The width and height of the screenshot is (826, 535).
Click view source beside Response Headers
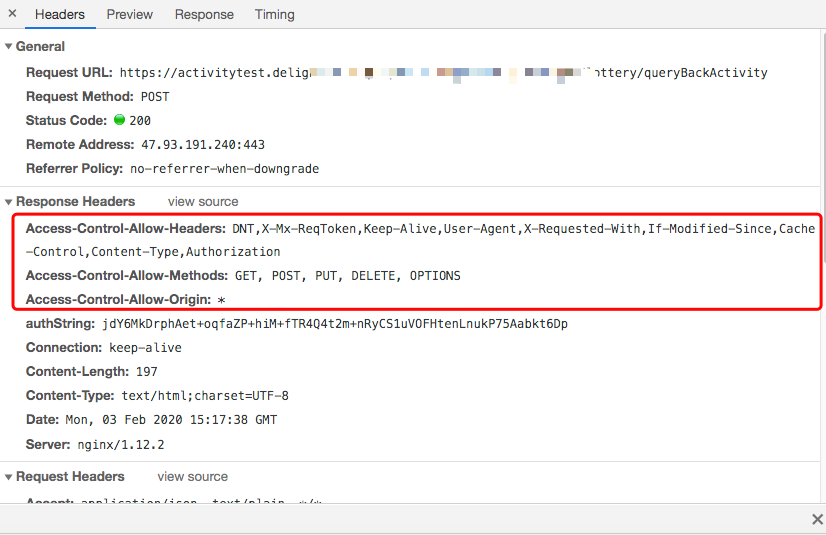click(203, 202)
